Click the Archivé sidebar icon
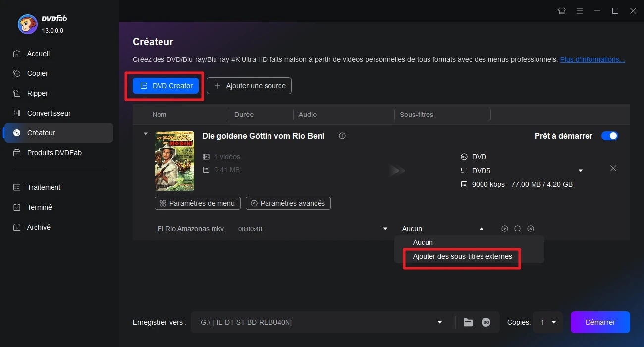Image resolution: width=644 pixels, height=347 pixels. click(17, 227)
